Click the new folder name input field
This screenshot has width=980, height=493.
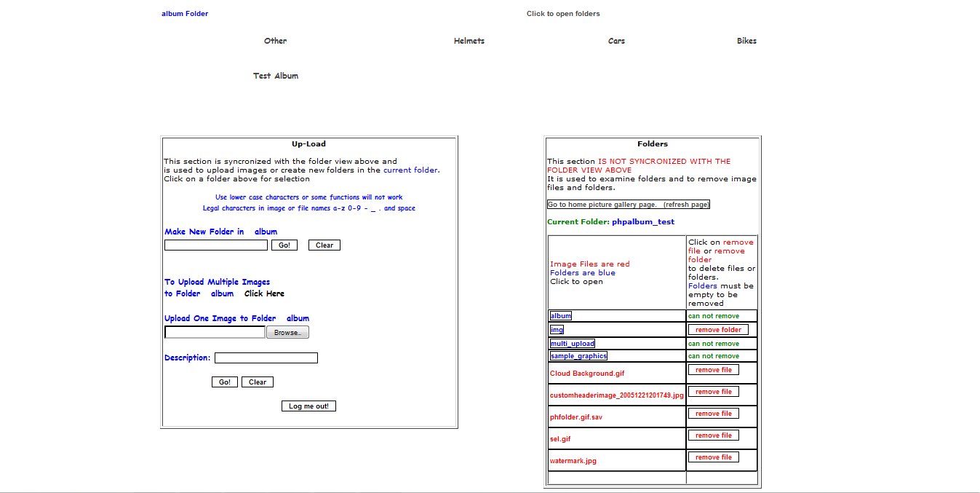215,245
